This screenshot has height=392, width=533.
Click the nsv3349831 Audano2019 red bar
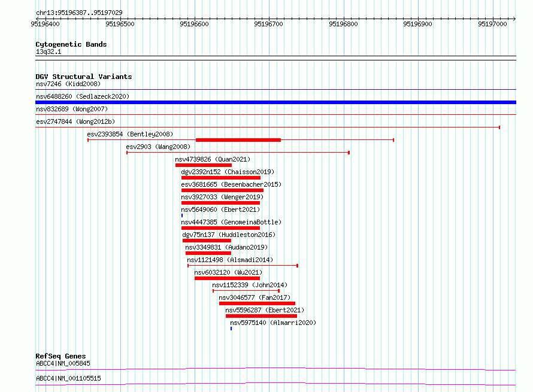pos(208,253)
